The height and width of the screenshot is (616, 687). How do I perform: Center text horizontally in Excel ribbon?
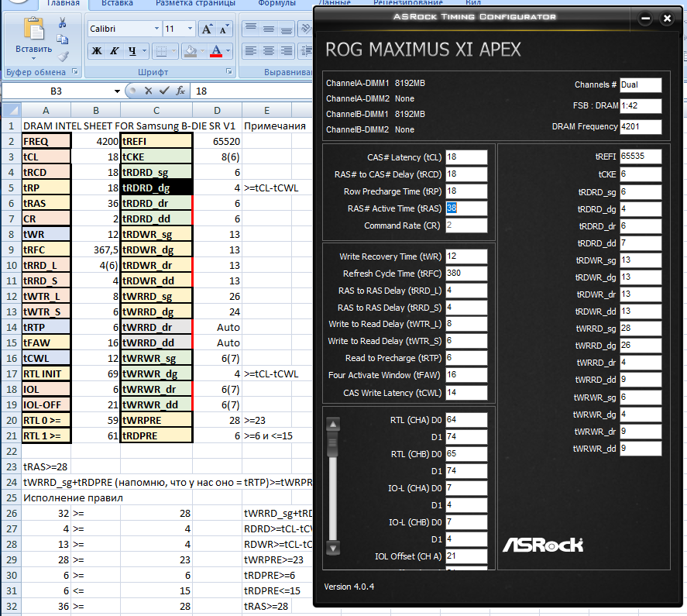pyautogui.click(x=269, y=51)
